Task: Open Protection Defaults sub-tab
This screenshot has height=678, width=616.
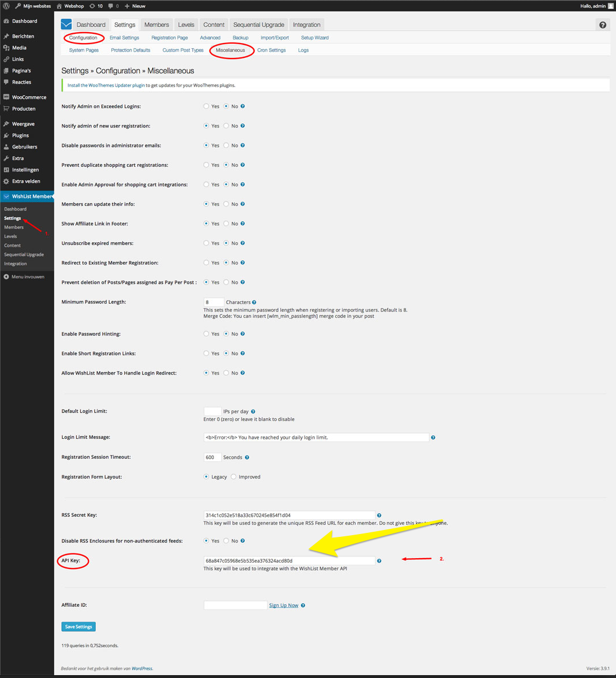Action: coord(131,50)
